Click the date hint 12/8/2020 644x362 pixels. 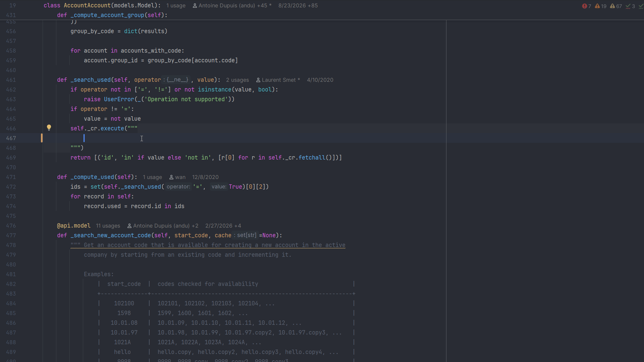pyautogui.click(x=205, y=177)
